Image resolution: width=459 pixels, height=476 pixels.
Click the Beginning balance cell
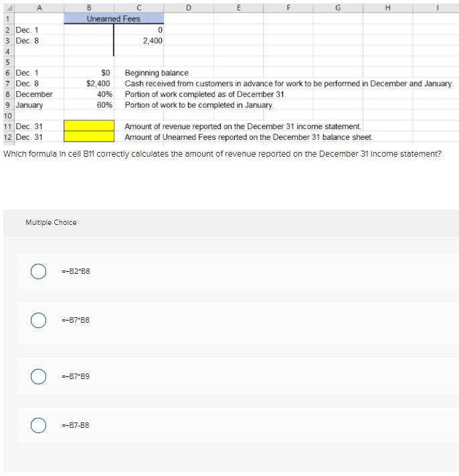pos(157,73)
